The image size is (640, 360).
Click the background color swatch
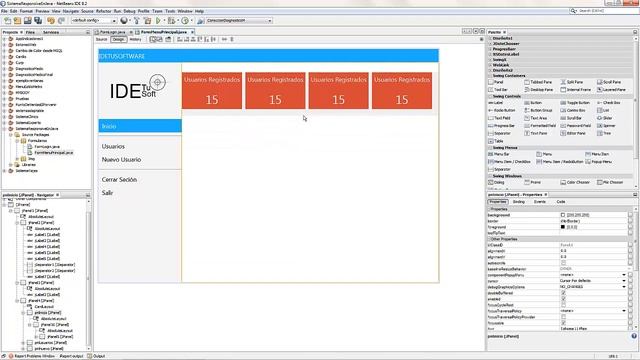(563, 215)
